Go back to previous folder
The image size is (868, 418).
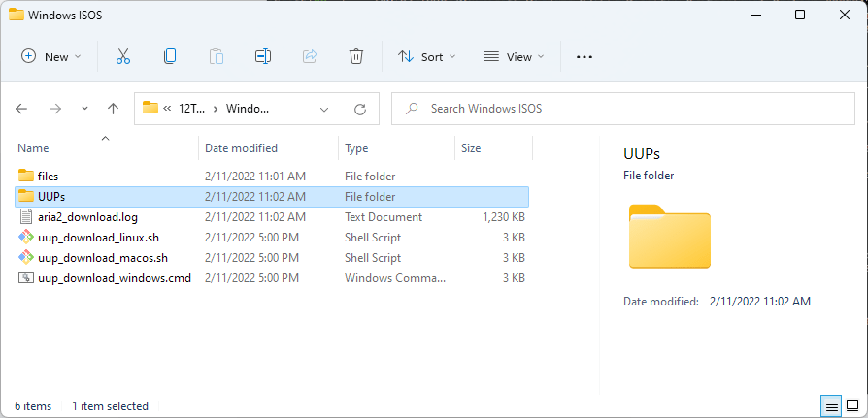point(22,109)
